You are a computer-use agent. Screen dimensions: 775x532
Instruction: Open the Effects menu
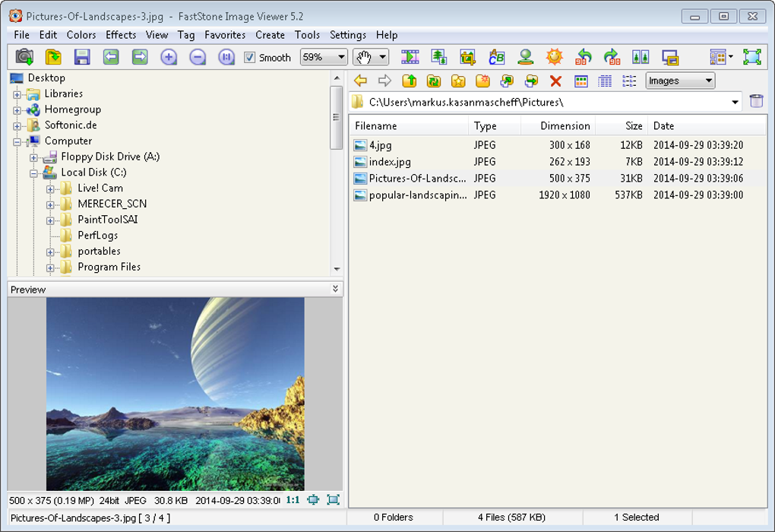point(121,35)
